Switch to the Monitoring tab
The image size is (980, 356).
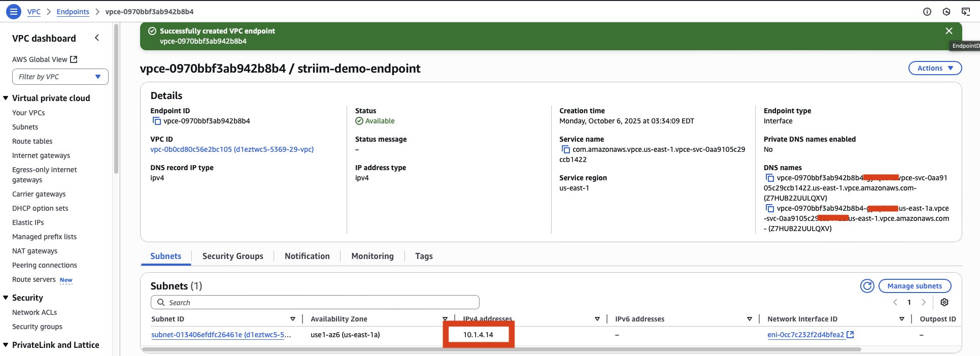[x=372, y=256]
